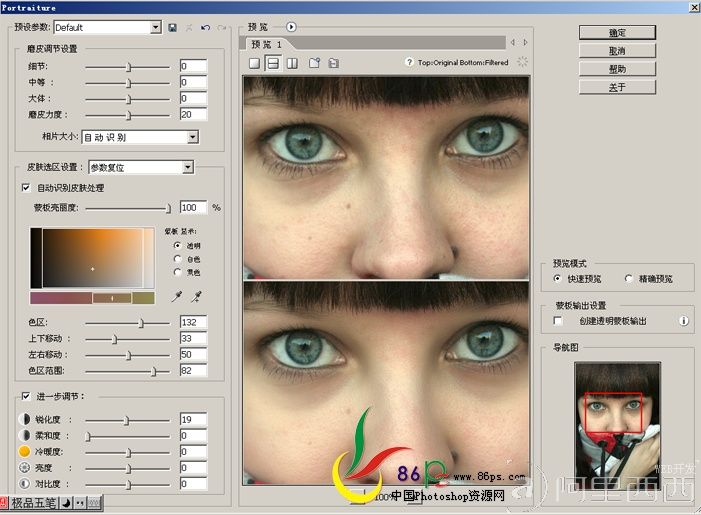
Task: Select 精确预览 radio button
Action: (629, 279)
